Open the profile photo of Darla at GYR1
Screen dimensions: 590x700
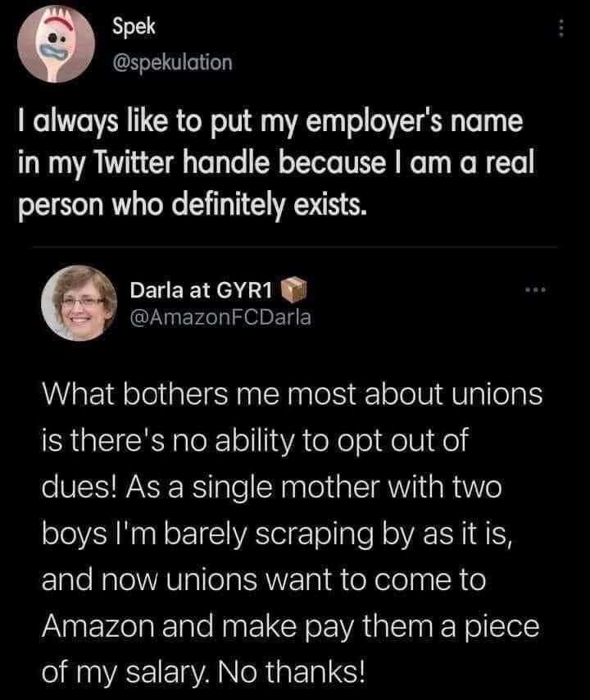point(79,303)
